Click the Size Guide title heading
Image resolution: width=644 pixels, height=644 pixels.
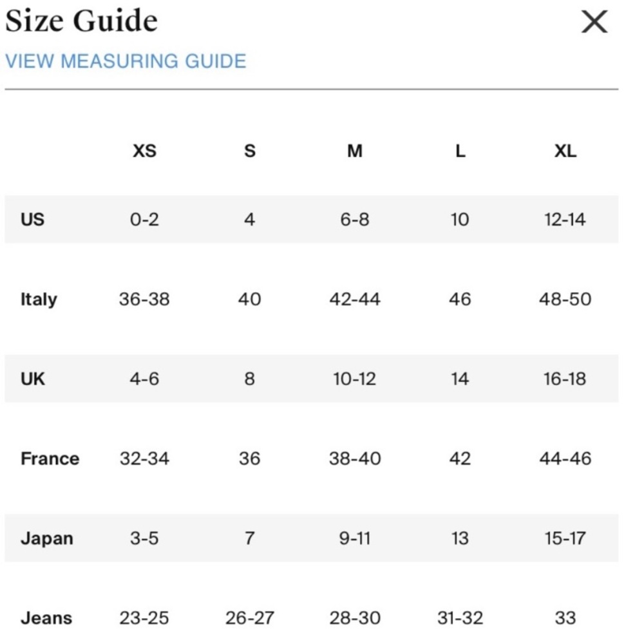(x=81, y=21)
